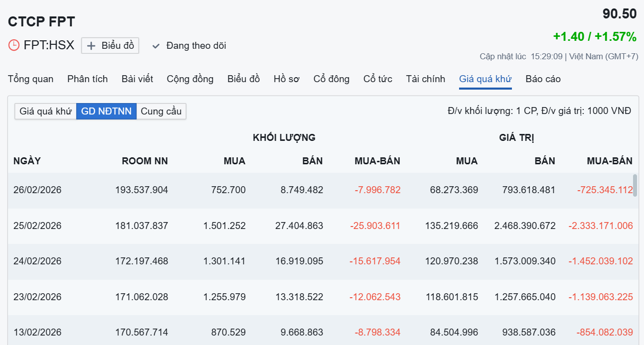Go to the Bài viết tab

click(x=137, y=79)
